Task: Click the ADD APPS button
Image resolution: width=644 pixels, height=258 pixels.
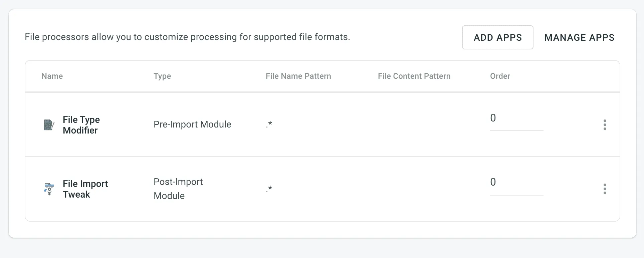Action: pos(497,37)
